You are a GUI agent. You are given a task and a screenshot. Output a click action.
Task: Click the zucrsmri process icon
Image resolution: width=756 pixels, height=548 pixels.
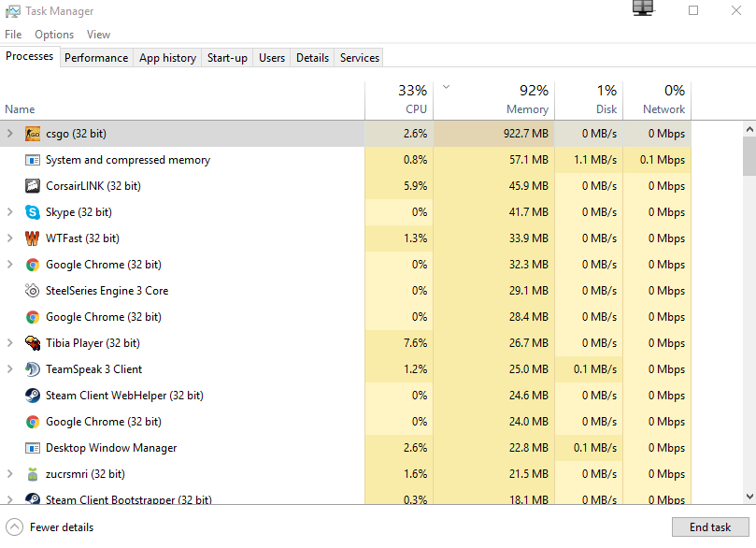[33, 474]
